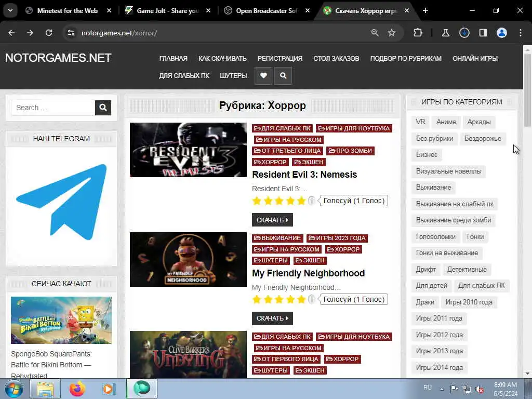The image size is (532, 399).
Task: Click the ВЫЖИВАНИЕ tag on My Friendly Neighborhood
Action: point(277,238)
